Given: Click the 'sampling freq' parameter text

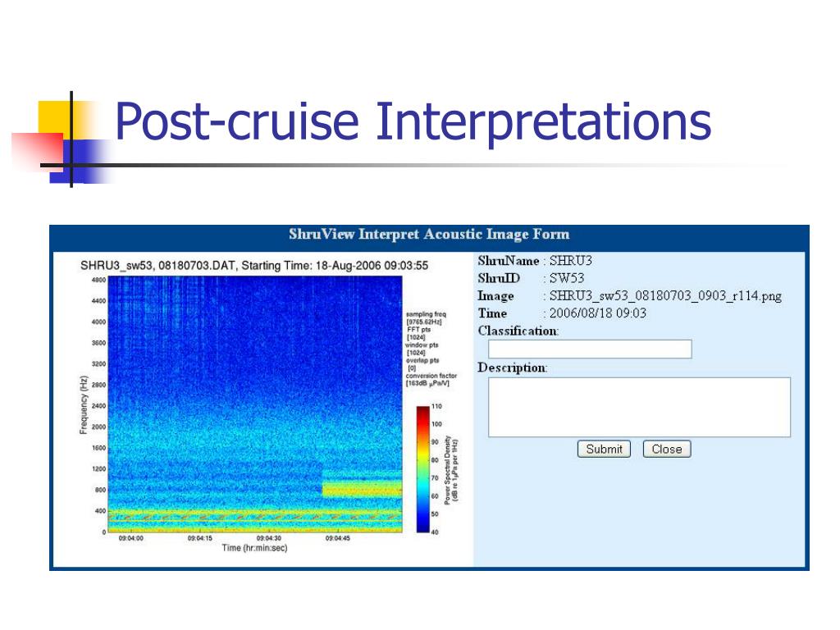Looking at the screenshot, I should (x=426, y=314).
